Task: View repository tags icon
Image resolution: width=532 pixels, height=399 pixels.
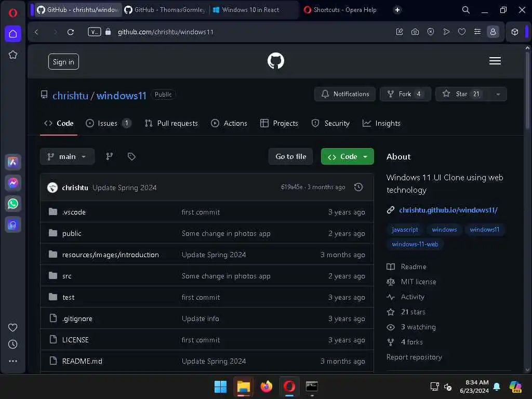Action: point(131,156)
